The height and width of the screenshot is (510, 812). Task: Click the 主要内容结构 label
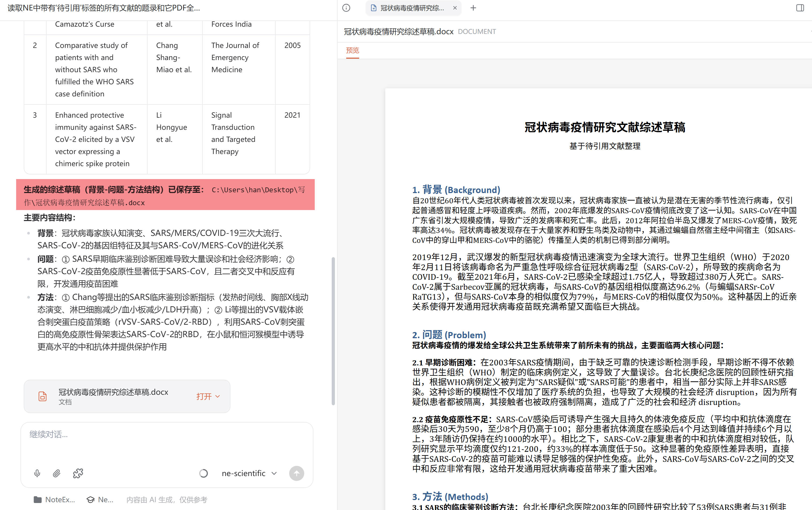(50, 218)
